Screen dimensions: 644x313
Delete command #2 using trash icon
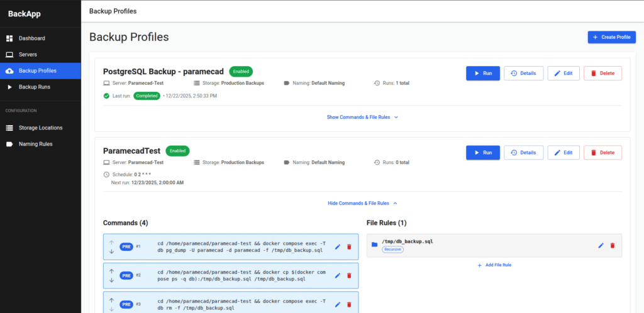(349, 275)
